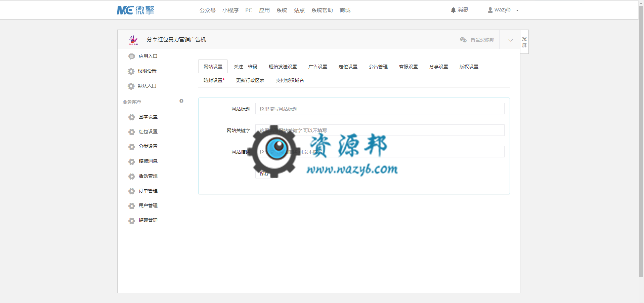This screenshot has height=303, width=644.
Task: Click the 保存 save button
Action: pos(264,173)
